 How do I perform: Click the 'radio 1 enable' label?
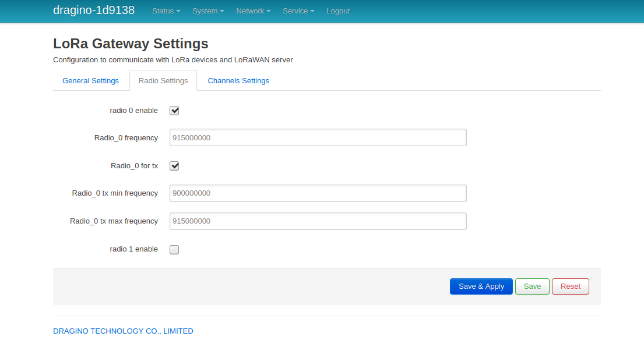pyautogui.click(x=134, y=249)
